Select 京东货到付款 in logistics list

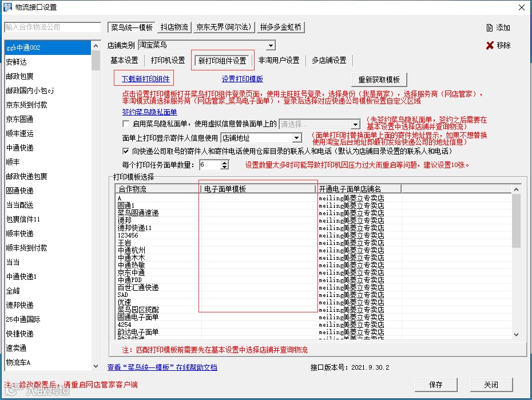[47, 105]
